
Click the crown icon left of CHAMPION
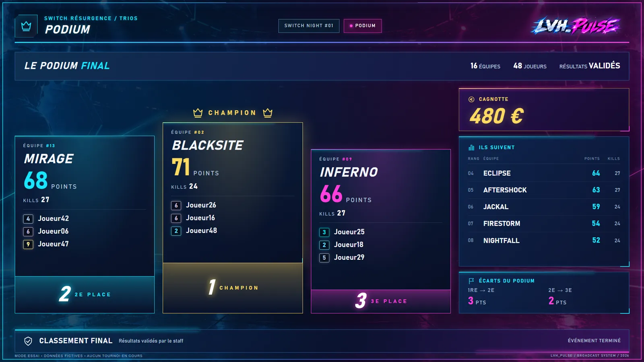(198, 113)
